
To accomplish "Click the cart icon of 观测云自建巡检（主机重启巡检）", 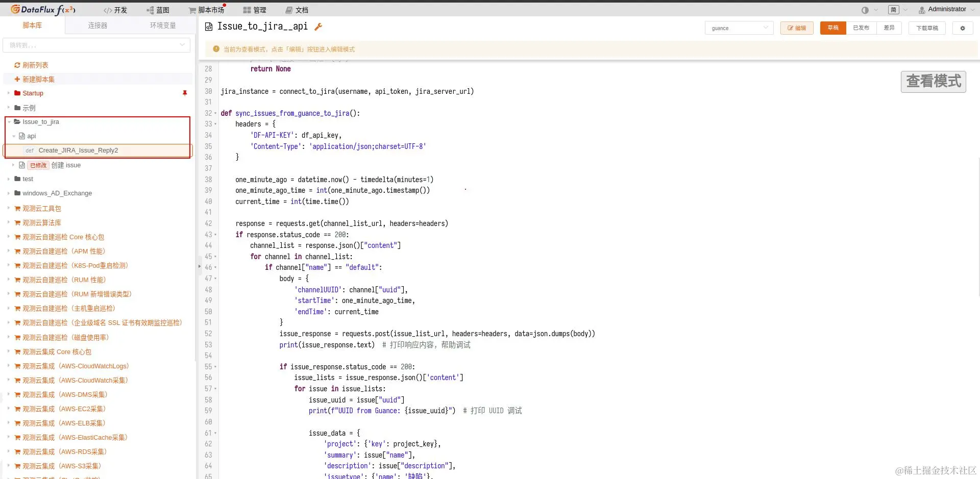I will tap(17, 309).
